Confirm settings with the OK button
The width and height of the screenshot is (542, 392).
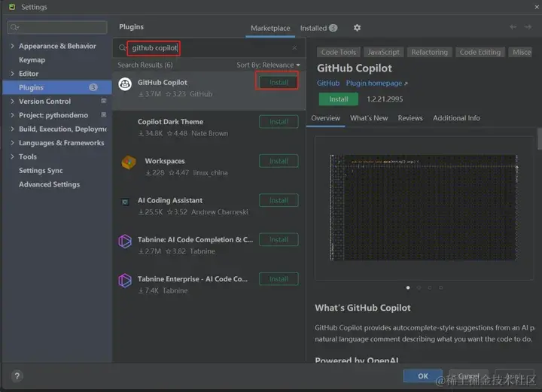[423, 375]
